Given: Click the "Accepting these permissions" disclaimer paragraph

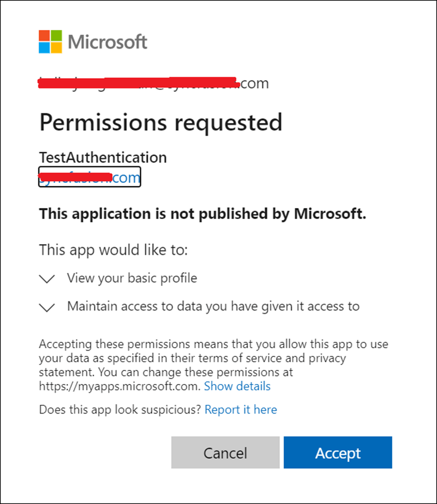Looking at the screenshot, I should (x=213, y=345).
